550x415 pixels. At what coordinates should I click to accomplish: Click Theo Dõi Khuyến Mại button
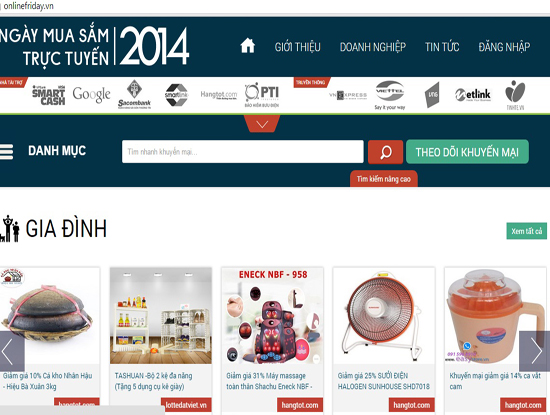tap(467, 152)
